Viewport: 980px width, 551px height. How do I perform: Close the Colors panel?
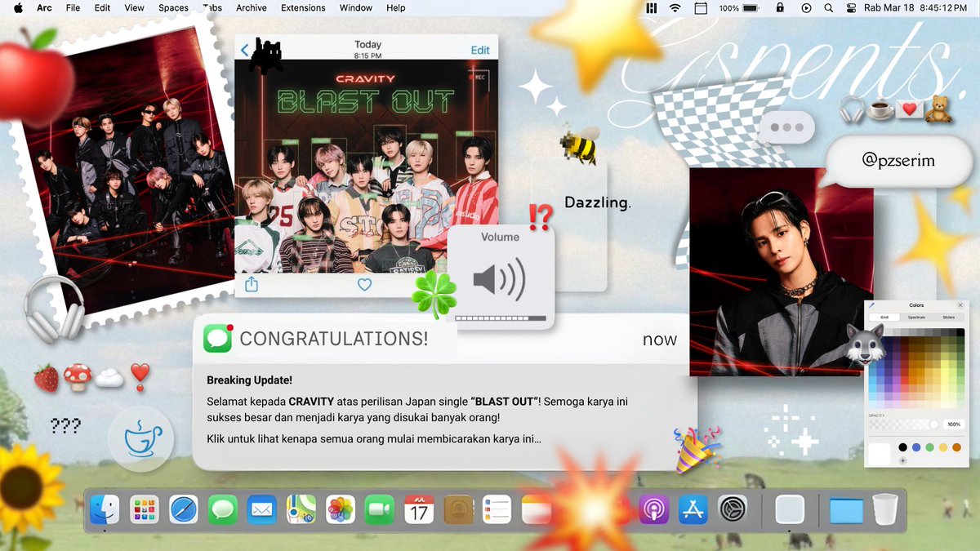point(960,305)
